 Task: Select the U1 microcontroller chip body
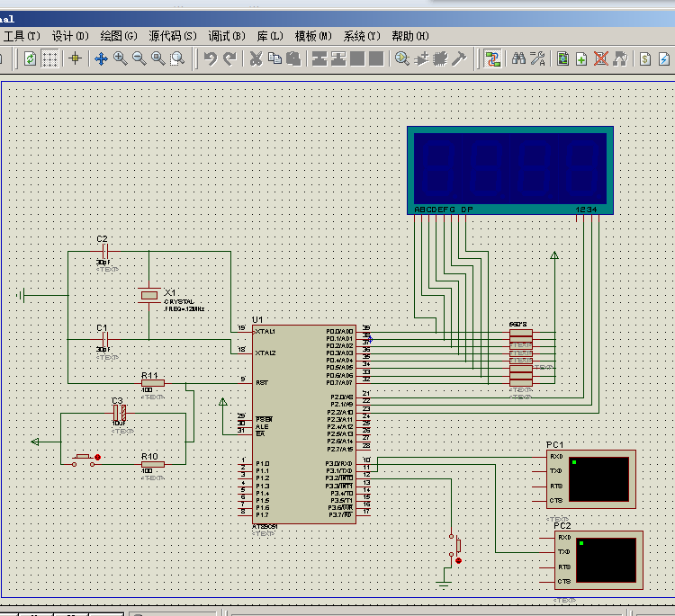click(304, 424)
